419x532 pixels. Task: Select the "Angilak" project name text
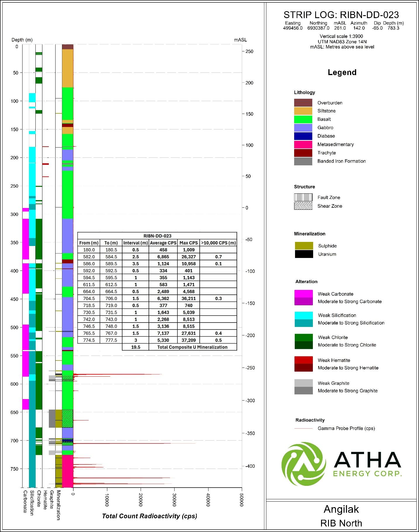click(341, 509)
